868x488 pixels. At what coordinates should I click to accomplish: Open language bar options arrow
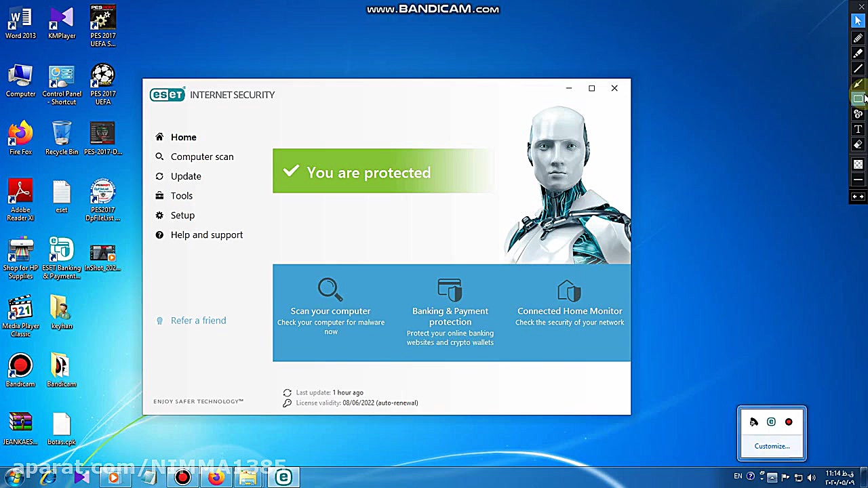[x=762, y=478]
